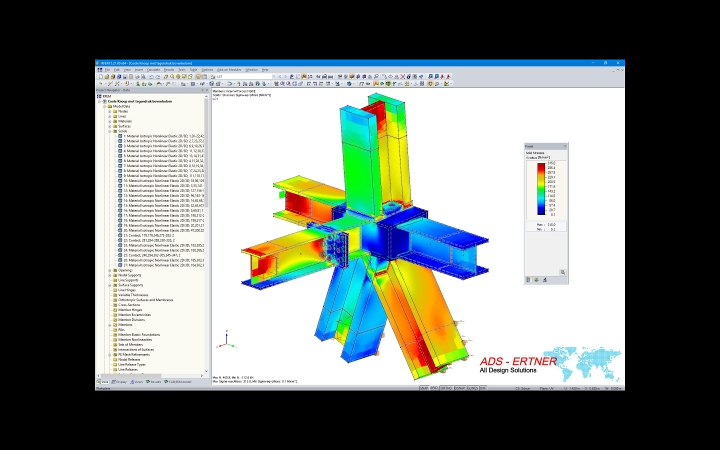Click the Print toolbar icon

tap(137, 77)
